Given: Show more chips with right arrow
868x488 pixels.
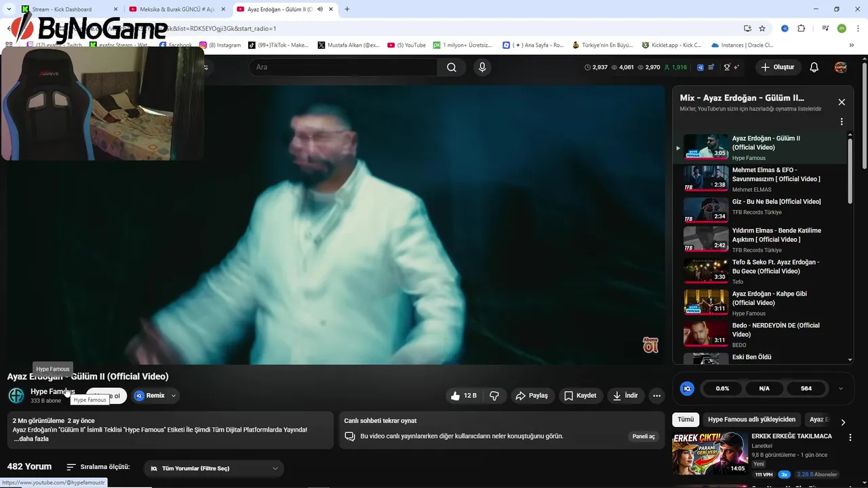Looking at the screenshot, I should [843, 422].
